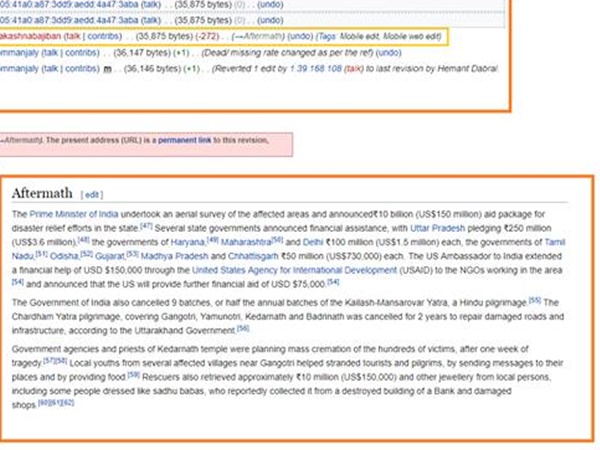Undo the akashnabajiban -272 byte revision
The image size is (600, 450).
301,36
